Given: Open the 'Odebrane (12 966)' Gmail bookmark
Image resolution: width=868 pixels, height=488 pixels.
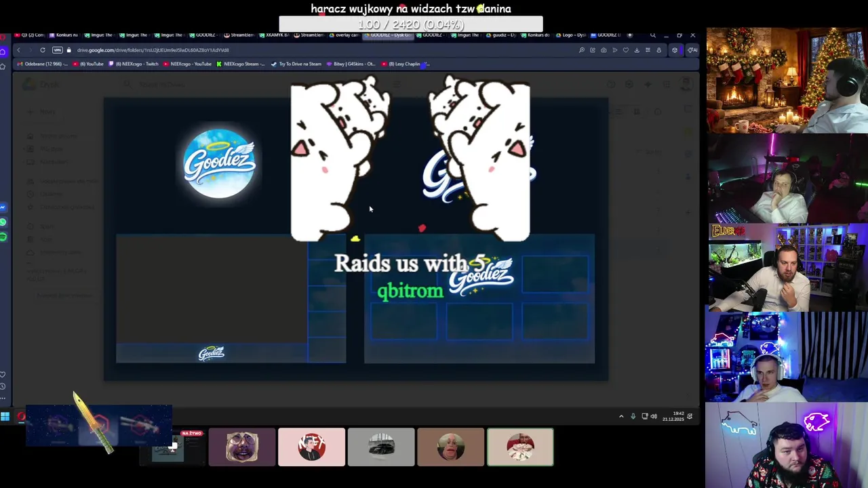Looking at the screenshot, I should coord(43,64).
